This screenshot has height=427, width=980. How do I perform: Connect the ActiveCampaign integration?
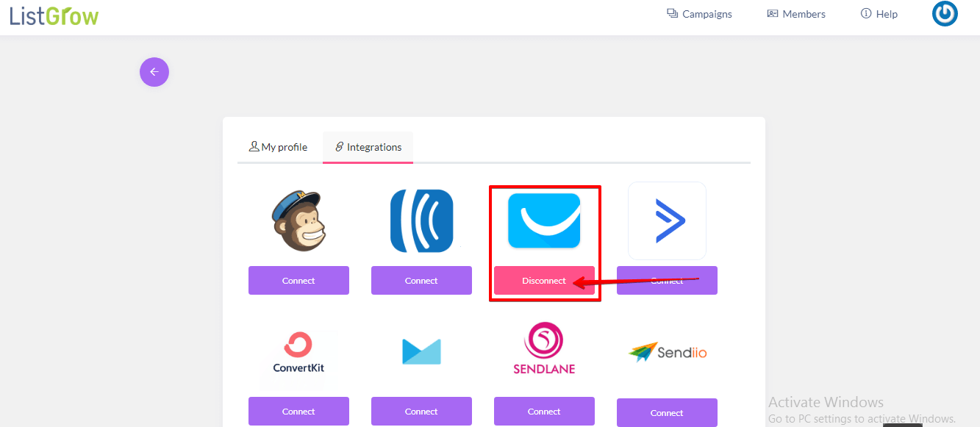[667, 281]
